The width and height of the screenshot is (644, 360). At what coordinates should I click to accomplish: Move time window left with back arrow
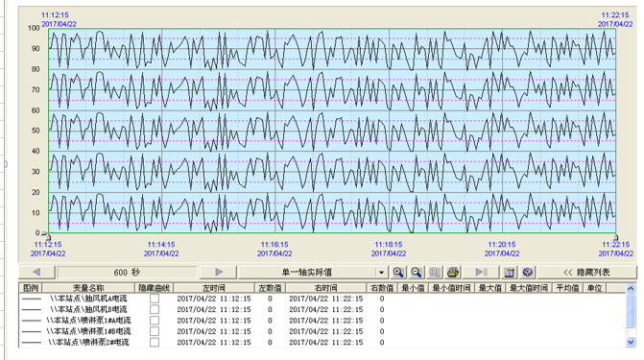(x=36, y=272)
